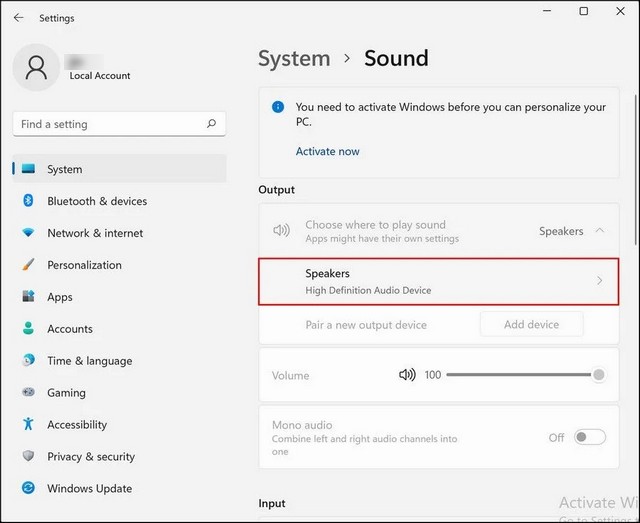The height and width of the screenshot is (523, 640).
Task: Click the Activate now link
Action: click(x=327, y=151)
